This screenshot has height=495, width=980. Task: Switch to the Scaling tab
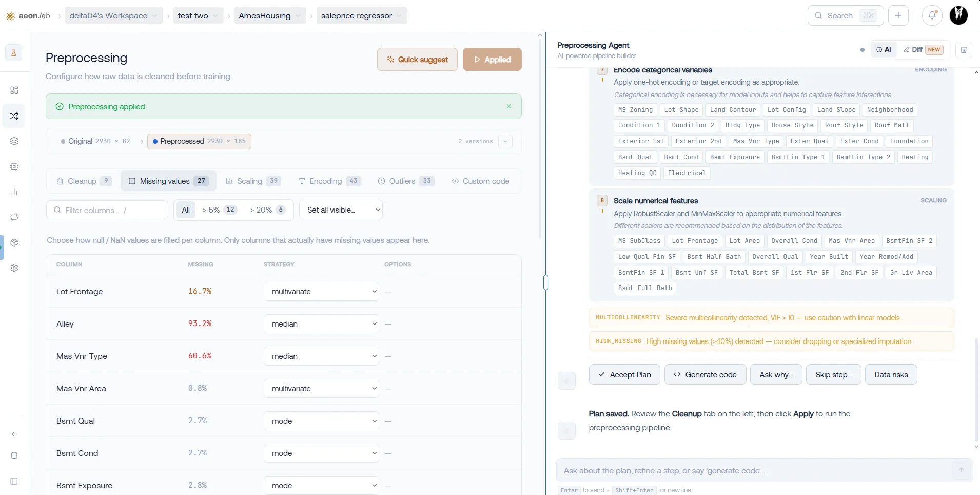tap(253, 181)
